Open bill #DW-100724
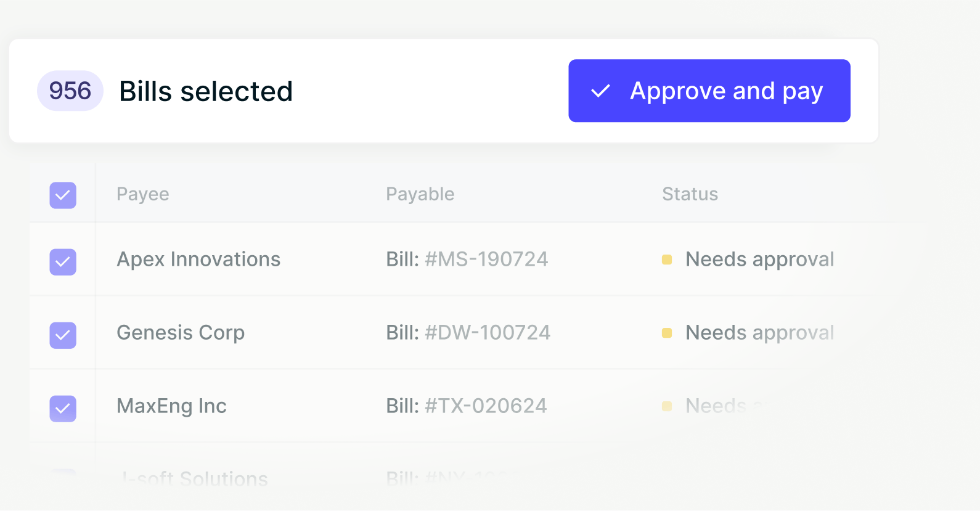Viewport: 980px width, 511px height. coord(468,333)
